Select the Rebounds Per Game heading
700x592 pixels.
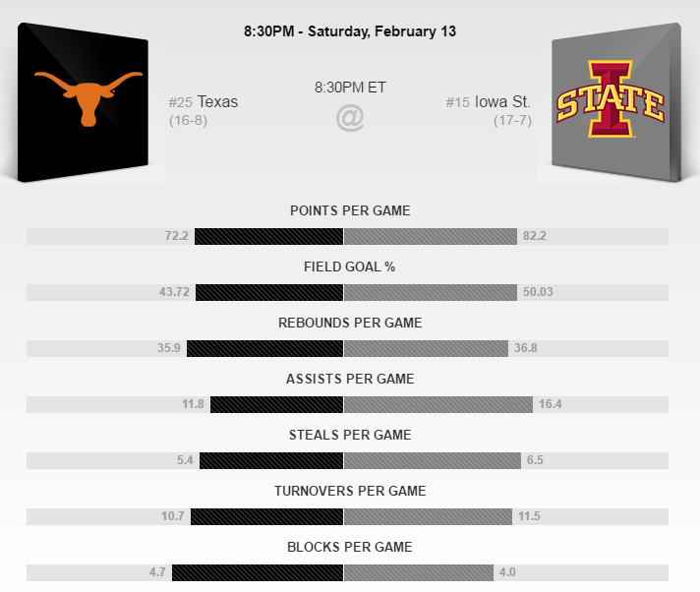click(350, 323)
